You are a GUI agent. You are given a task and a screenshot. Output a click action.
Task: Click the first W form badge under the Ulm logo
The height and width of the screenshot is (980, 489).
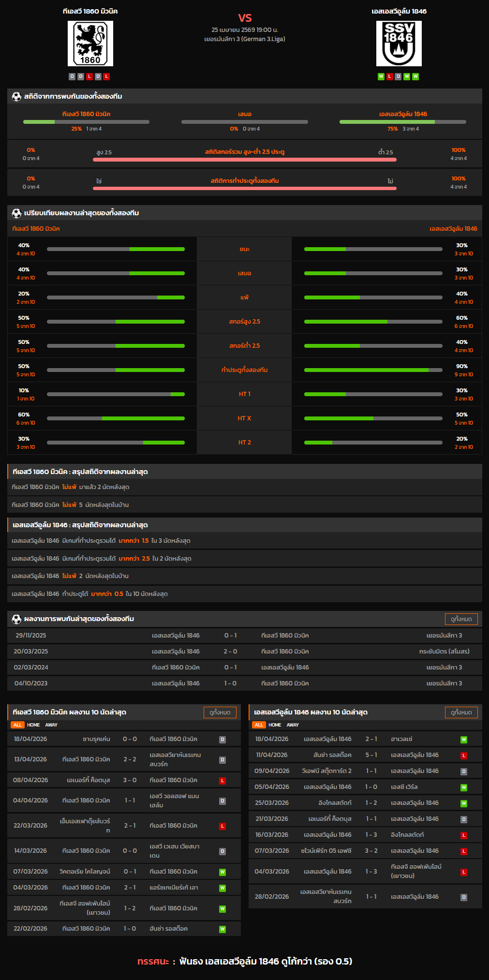coord(381,76)
